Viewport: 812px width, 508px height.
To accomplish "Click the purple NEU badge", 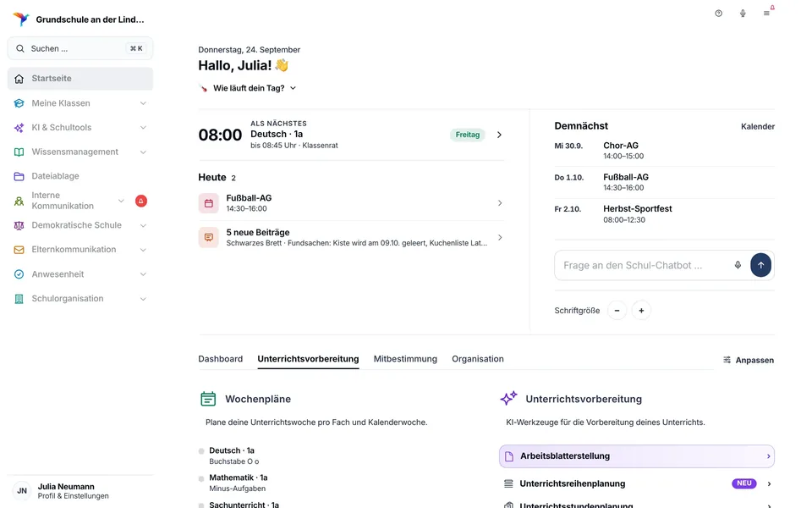I will click(x=744, y=483).
